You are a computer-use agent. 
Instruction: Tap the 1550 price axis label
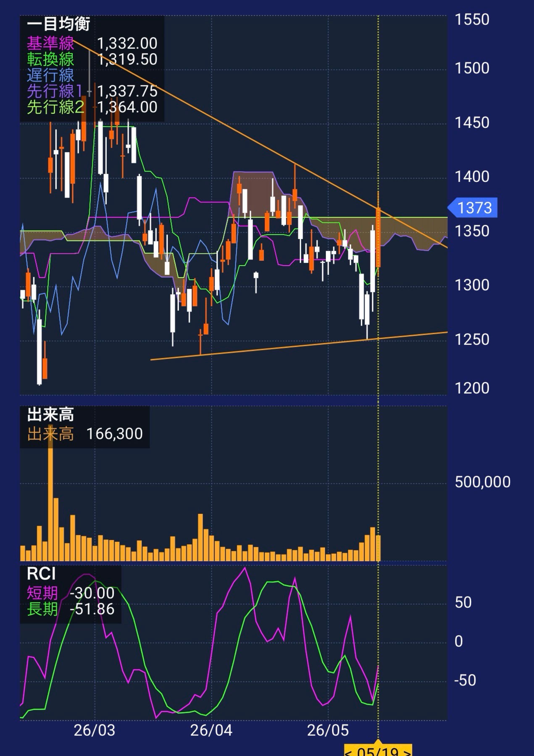point(472,20)
